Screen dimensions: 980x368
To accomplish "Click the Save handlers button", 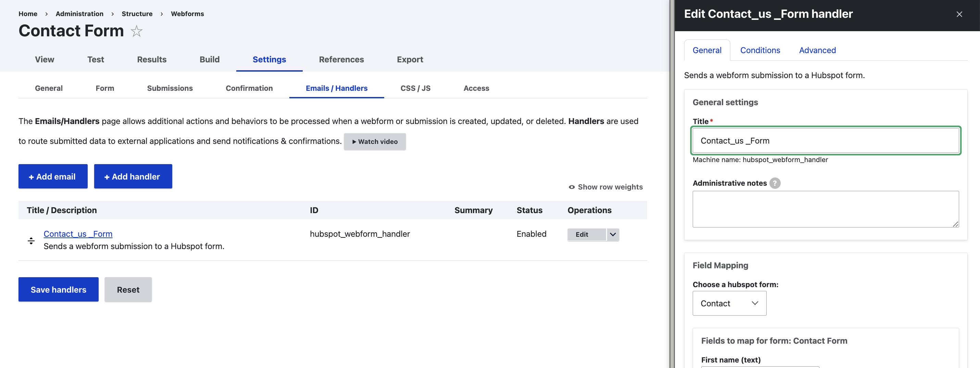I will point(58,290).
